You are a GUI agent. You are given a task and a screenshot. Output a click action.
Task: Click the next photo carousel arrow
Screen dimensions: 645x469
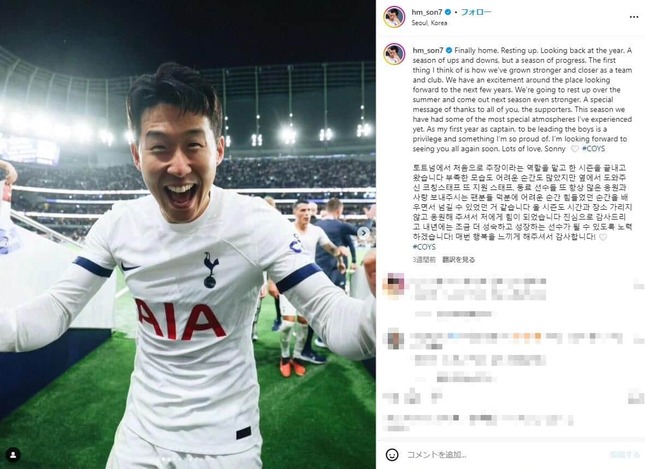coord(363,233)
